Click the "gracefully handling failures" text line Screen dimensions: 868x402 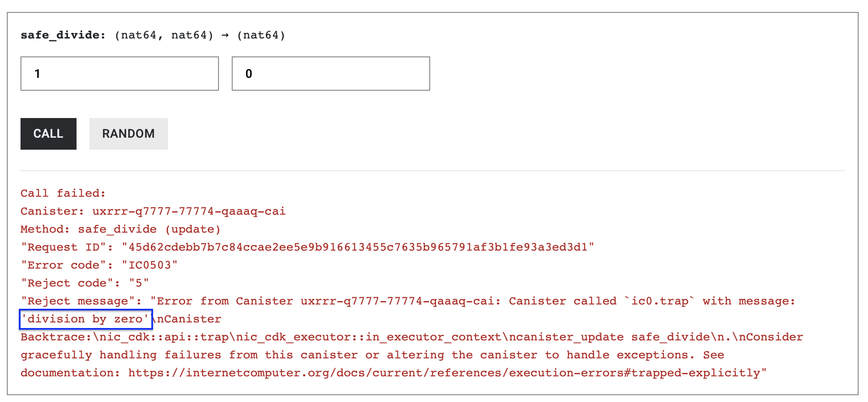pyautogui.click(x=121, y=355)
